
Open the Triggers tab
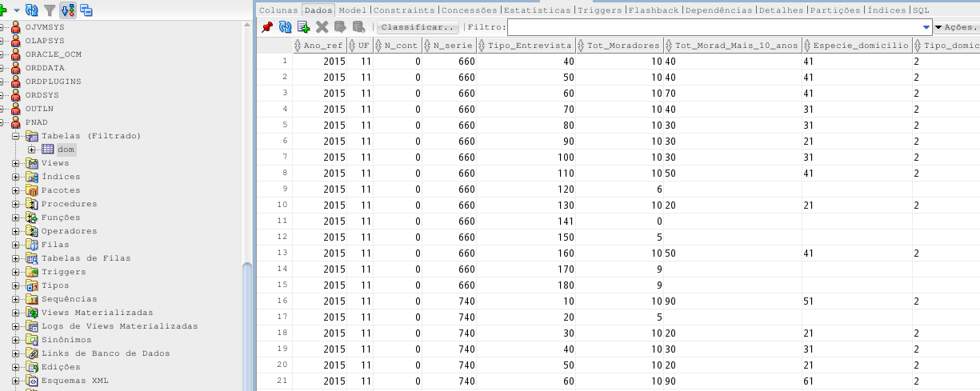599,10
